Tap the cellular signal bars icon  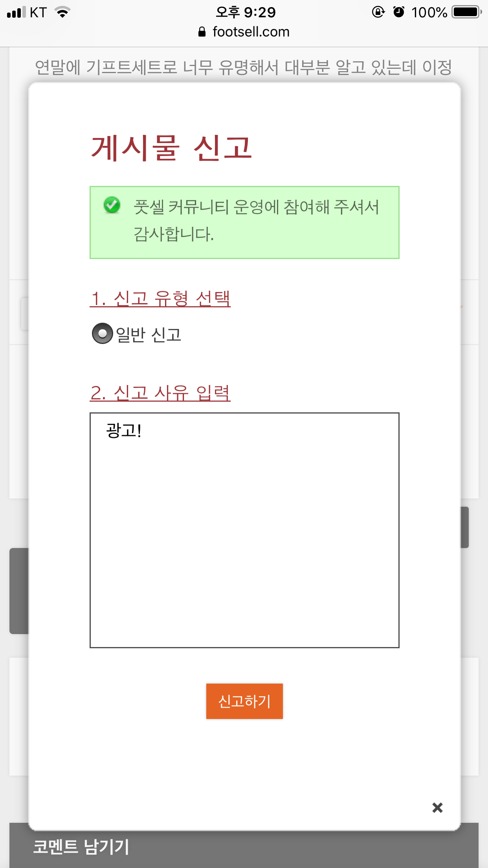tap(16, 13)
